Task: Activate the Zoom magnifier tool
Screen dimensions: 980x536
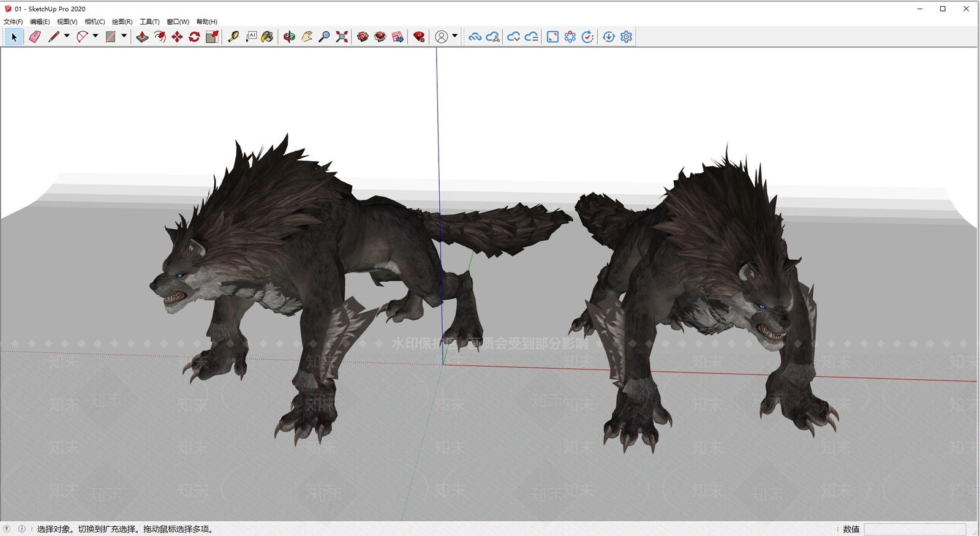Action: (x=324, y=37)
